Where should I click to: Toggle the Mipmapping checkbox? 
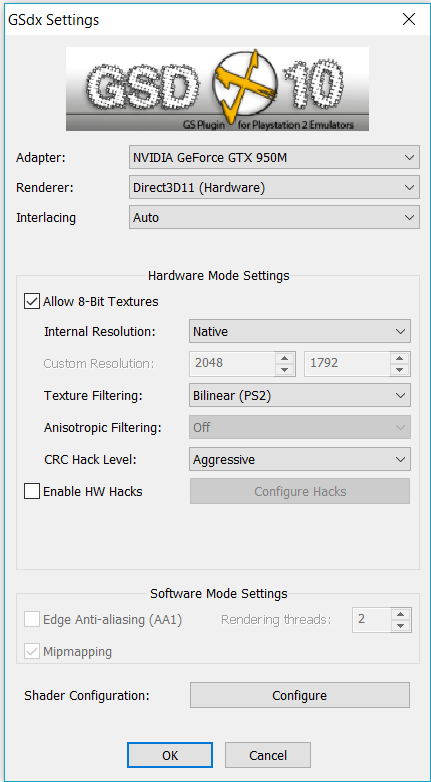pyautogui.click(x=32, y=652)
